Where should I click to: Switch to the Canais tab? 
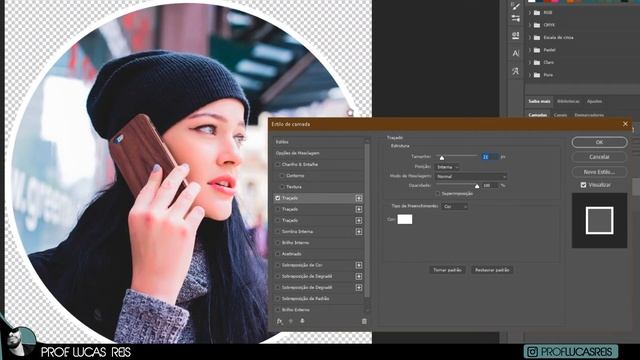point(560,115)
